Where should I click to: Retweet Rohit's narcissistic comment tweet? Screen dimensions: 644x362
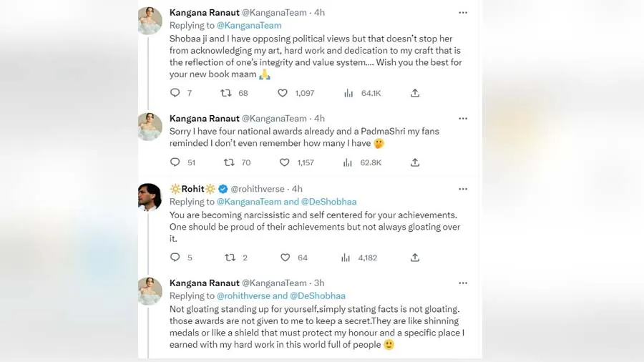click(230, 258)
